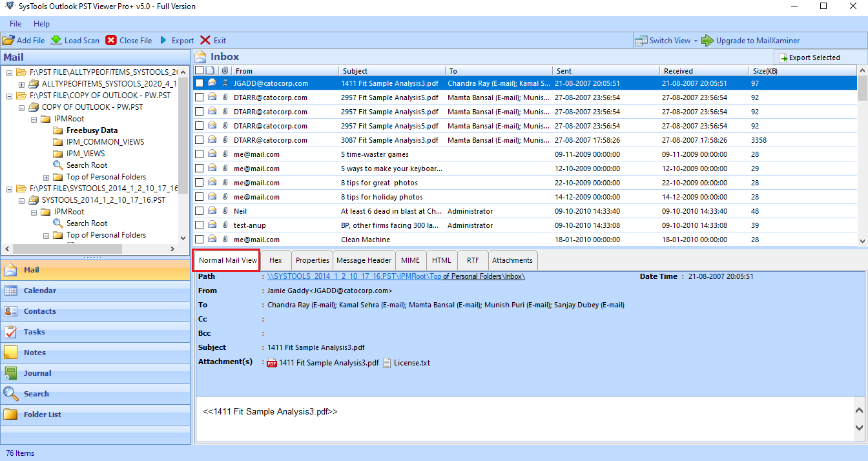Image resolution: width=868 pixels, height=461 pixels.
Task: Click the PDF attachment icon
Action: (272, 363)
